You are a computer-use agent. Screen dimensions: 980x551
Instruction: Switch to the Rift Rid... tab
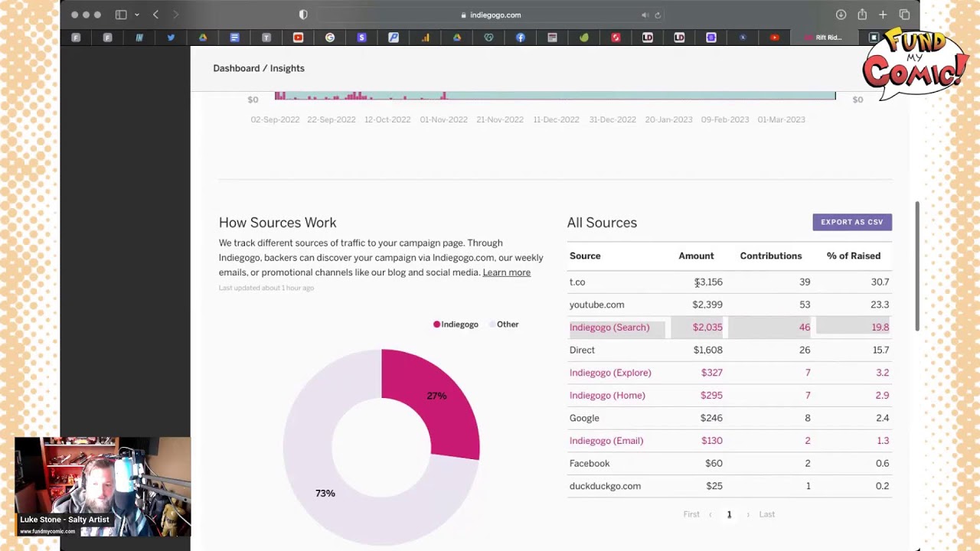coord(824,37)
